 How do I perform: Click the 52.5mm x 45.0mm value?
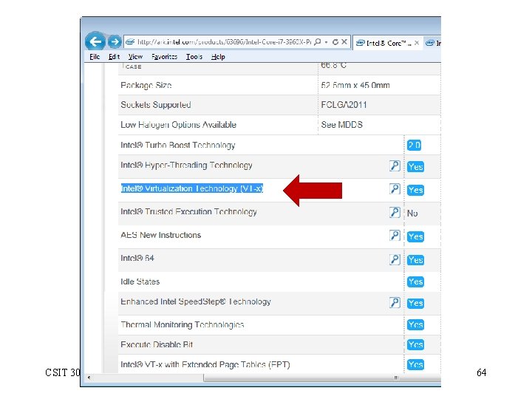pyautogui.click(x=355, y=85)
